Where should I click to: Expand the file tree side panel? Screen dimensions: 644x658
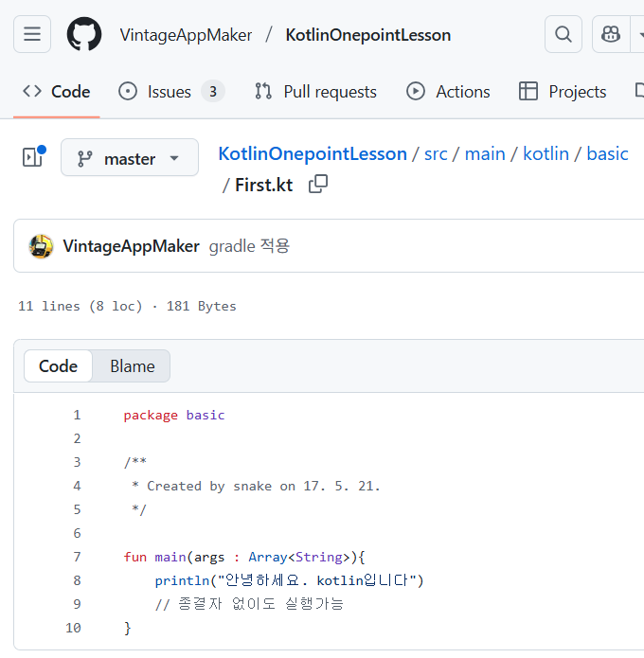point(33,157)
